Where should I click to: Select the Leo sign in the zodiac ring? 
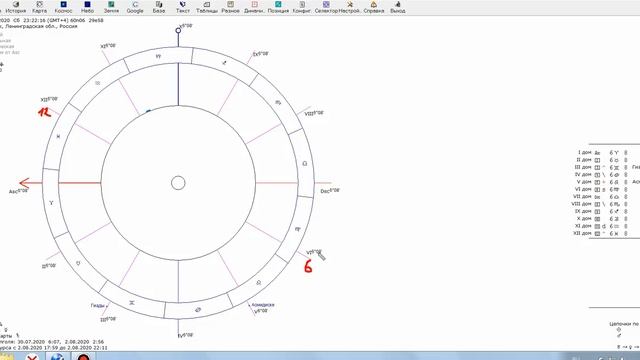click(x=258, y=282)
